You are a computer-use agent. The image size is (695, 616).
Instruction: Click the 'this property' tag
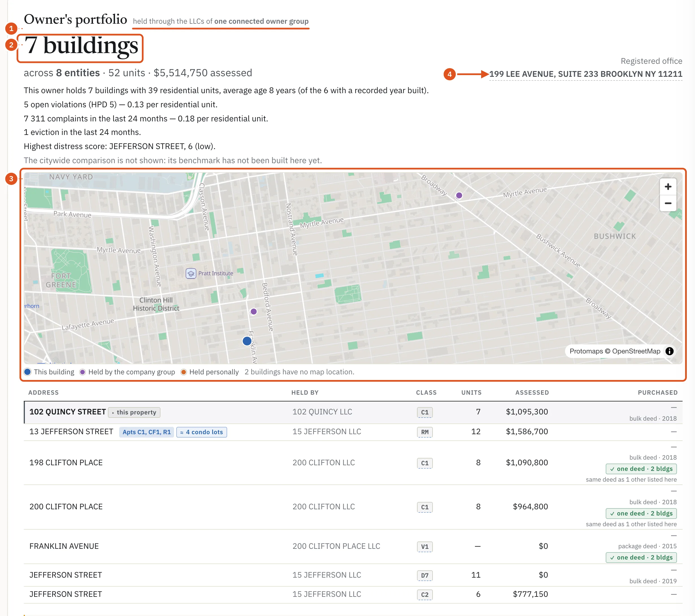click(x=134, y=412)
